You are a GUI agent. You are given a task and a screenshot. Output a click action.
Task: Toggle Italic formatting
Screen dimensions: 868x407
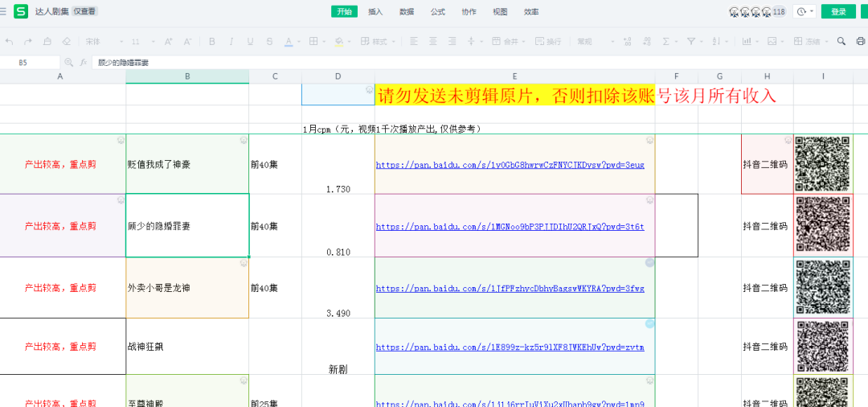coord(231,42)
